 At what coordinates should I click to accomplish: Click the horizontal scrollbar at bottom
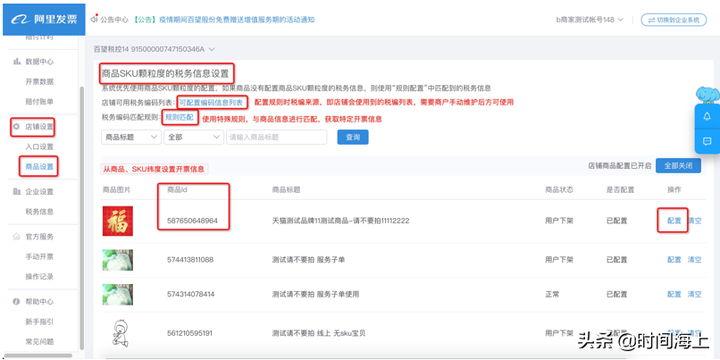pyautogui.click(x=38, y=355)
